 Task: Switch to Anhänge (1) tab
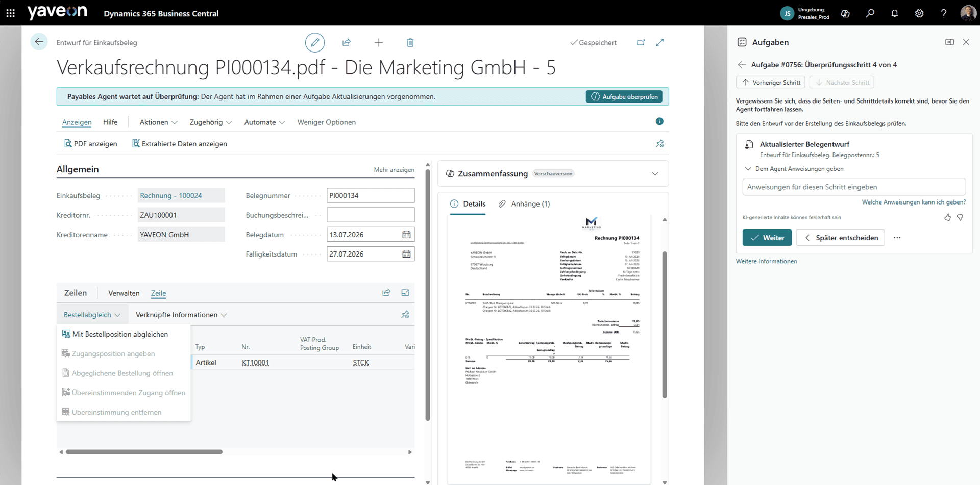tap(524, 204)
